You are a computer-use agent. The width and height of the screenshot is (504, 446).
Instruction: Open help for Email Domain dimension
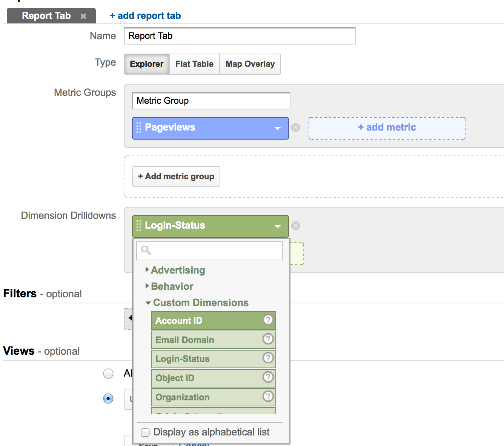click(268, 339)
